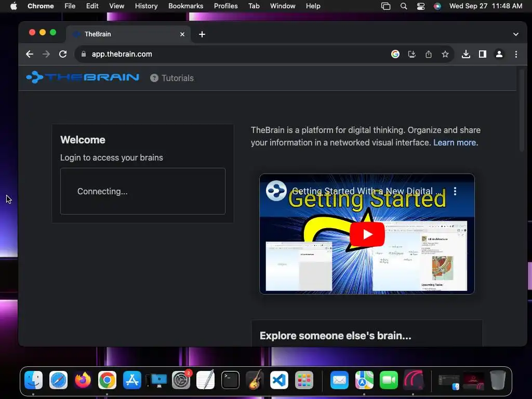Click the Siri icon in menu bar
The image size is (532, 399).
pyautogui.click(x=437, y=6)
